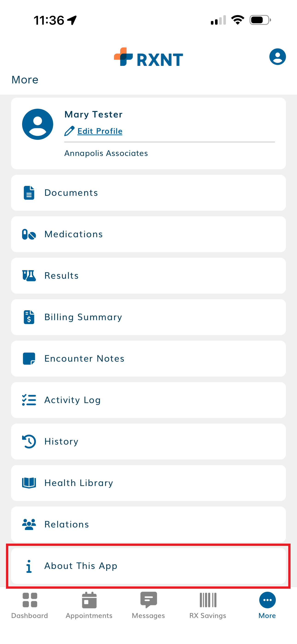Screen dimensions: 297x644
Task: Tap the Billing Summary invoice icon
Action: pyautogui.click(x=29, y=317)
